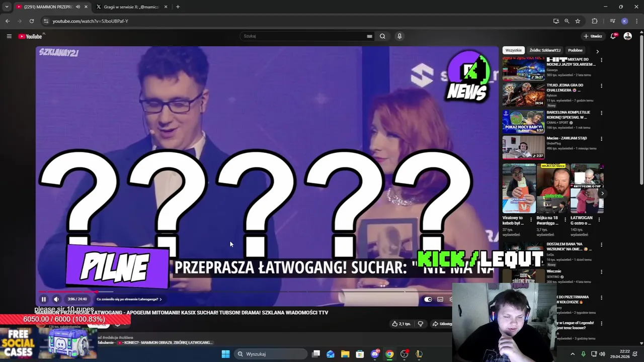Image resolution: width=644 pixels, height=362 pixels.
Task: Open Discord from the taskbar
Action: 375,354
